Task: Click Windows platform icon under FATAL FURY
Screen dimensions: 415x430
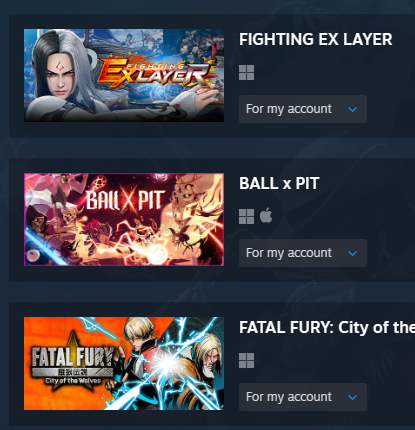Action: click(x=246, y=360)
